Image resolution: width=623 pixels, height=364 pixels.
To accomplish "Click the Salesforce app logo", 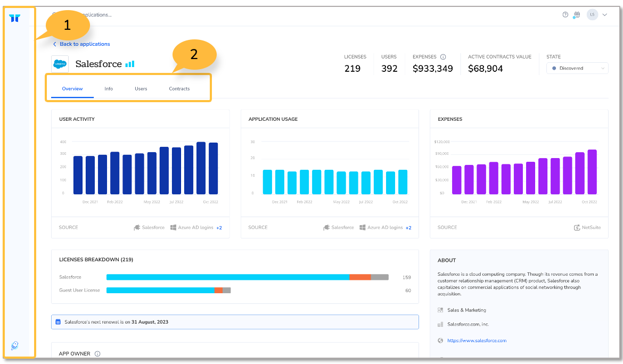I will [x=60, y=64].
